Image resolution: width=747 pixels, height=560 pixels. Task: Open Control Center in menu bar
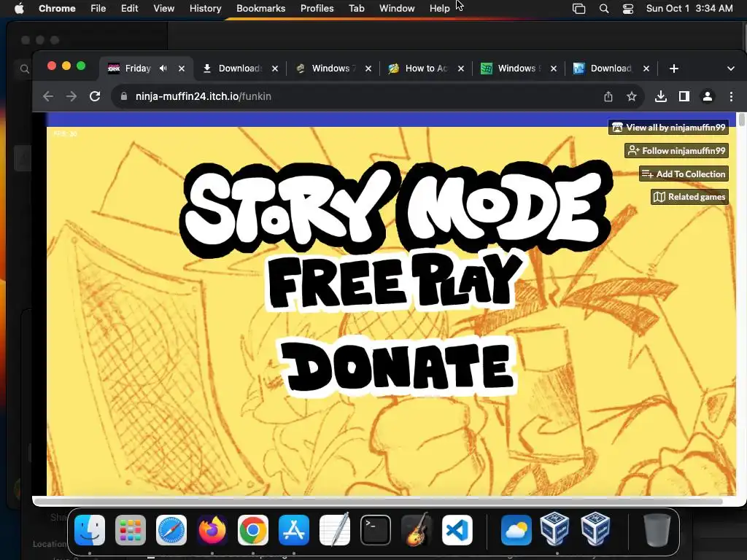(628, 9)
